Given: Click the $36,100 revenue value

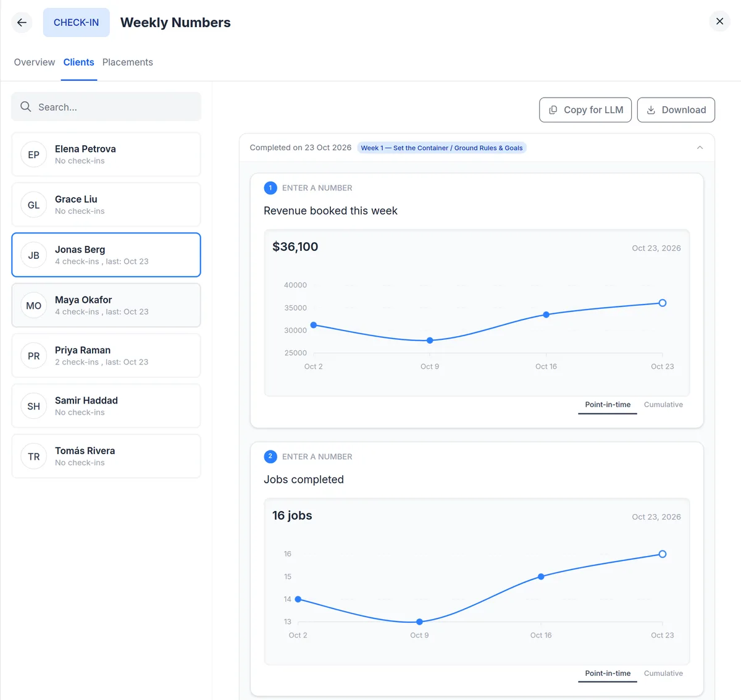Looking at the screenshot, I should [x=295, y=247].
